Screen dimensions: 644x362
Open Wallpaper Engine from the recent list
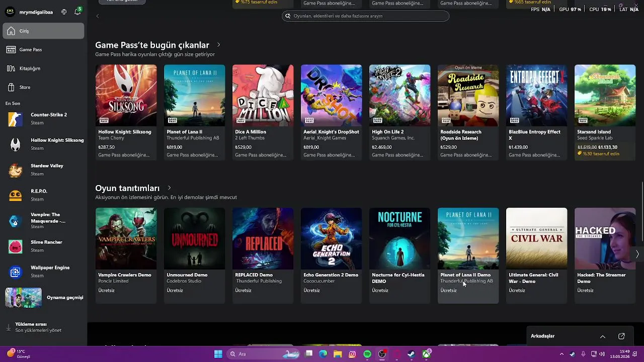(x=44, y=272)
